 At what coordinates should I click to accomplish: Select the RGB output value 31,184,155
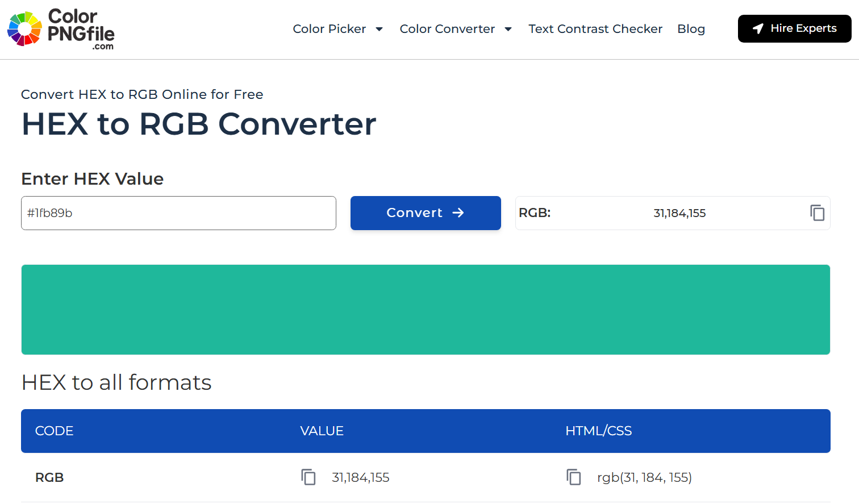click(679, 213)
